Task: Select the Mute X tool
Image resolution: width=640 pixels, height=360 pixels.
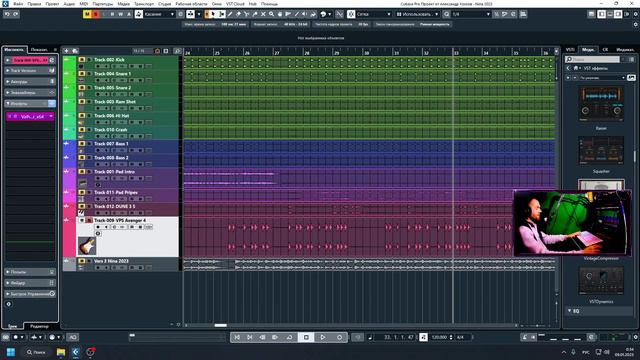Action: pos(263,14)
